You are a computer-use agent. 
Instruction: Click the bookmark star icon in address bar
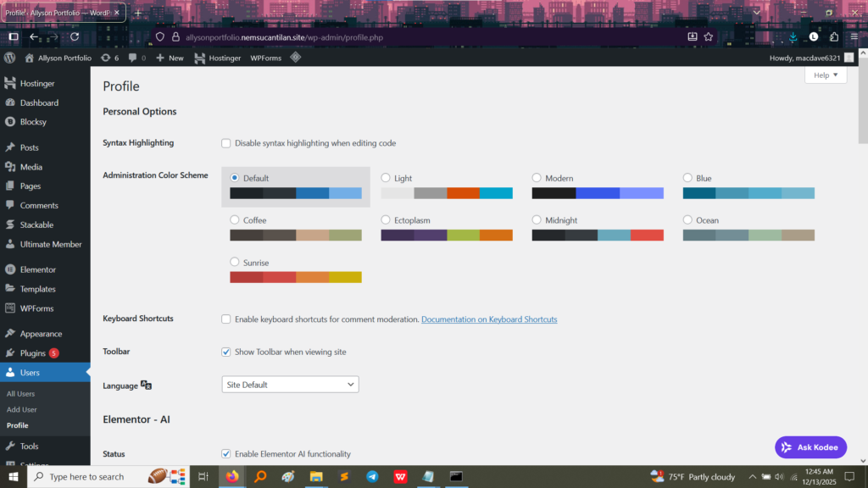[x=709, y=36]
